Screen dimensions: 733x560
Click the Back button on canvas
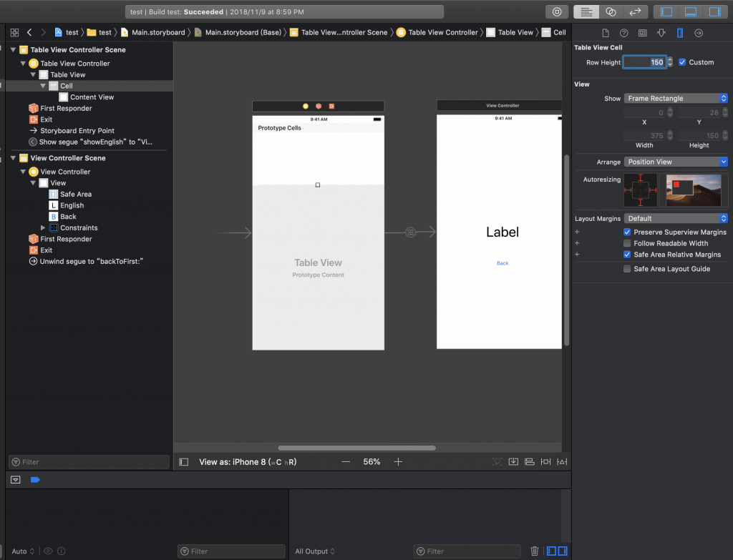503,263
